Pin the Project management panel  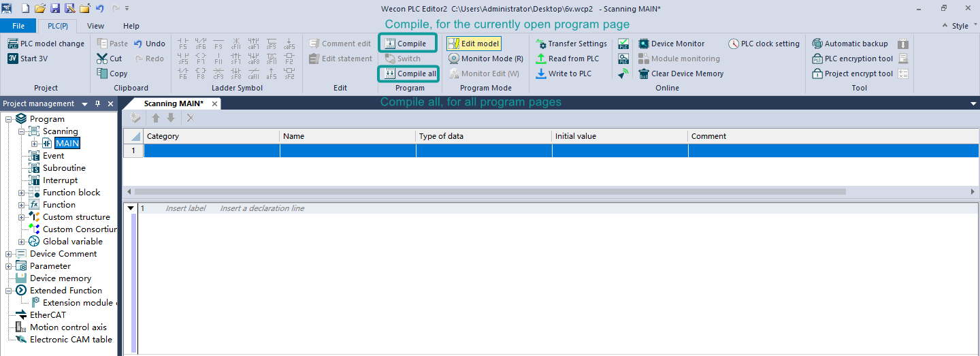point(97,104)
